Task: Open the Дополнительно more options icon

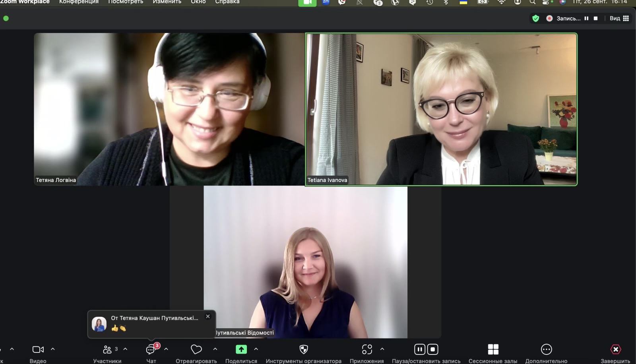Action: pos(546,350)
